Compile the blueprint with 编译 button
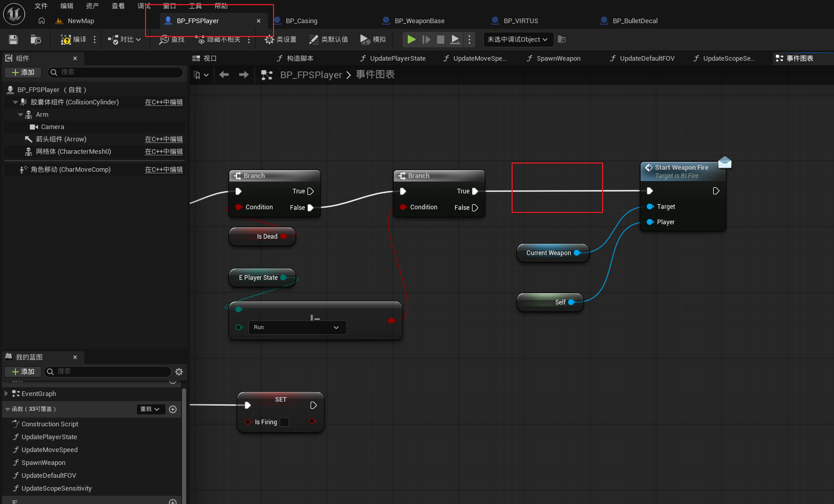This screenshot has height=504, width=834. coord(74,40)
